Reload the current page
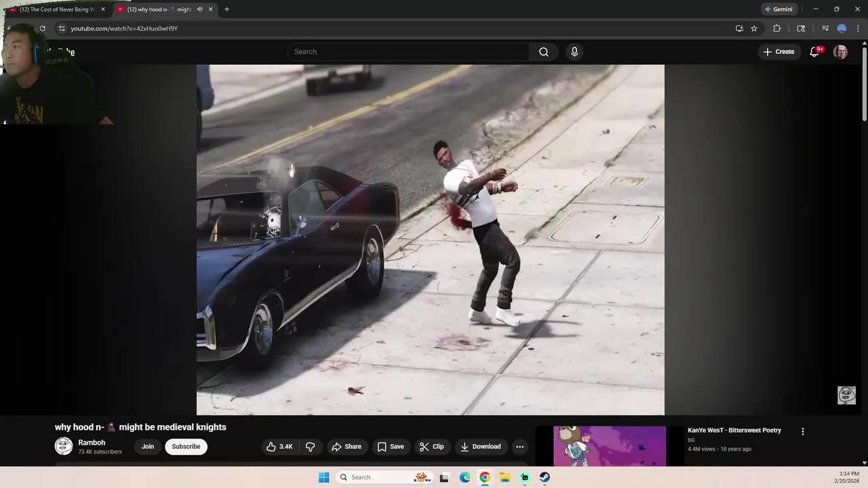This screenshot has width=868, height=488. [x=42, y=28]
